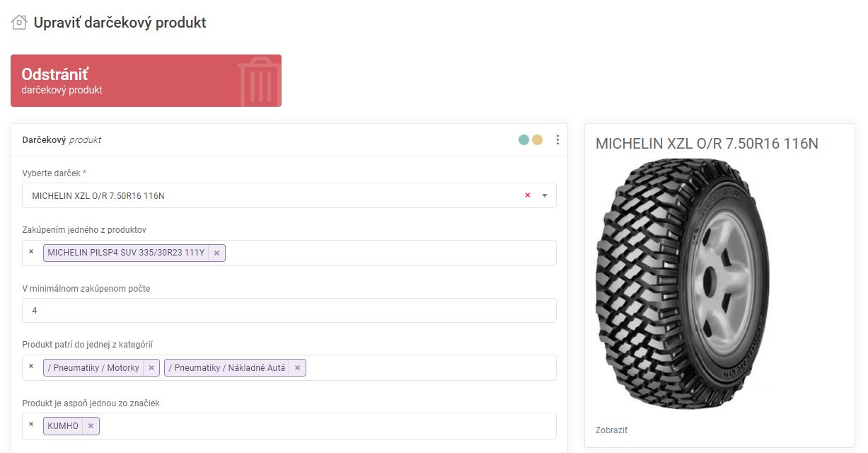Viewport: 868px width, 453px height.
Task: Click the Michelin tire product image
Action: (x=682, y=283)
